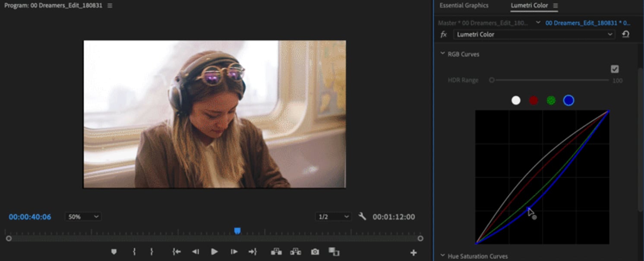Open the playback resolution 1/2 dropdown
Image resolution: width=644 pixels, height=261 pixels.
pyautogui.click(x=333, y=216)
